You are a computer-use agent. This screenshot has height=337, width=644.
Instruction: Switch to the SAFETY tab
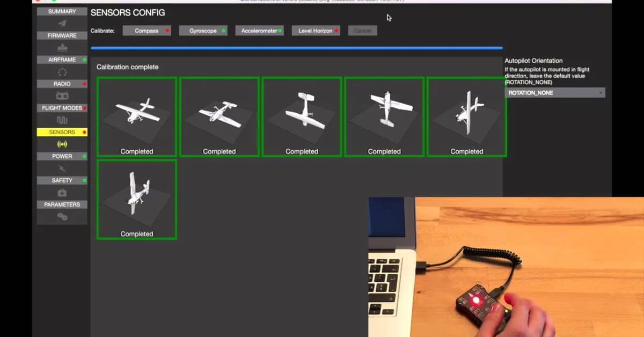pos(62,180)
